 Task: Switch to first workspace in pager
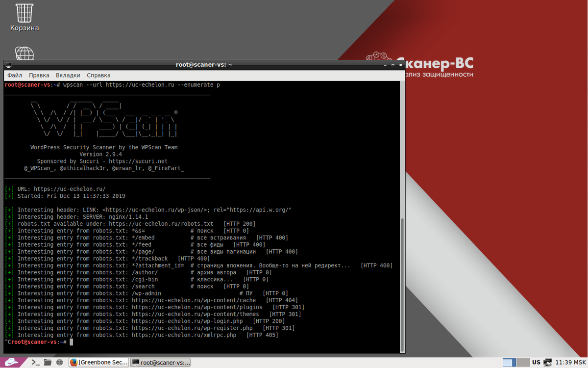tap(510, 363)
